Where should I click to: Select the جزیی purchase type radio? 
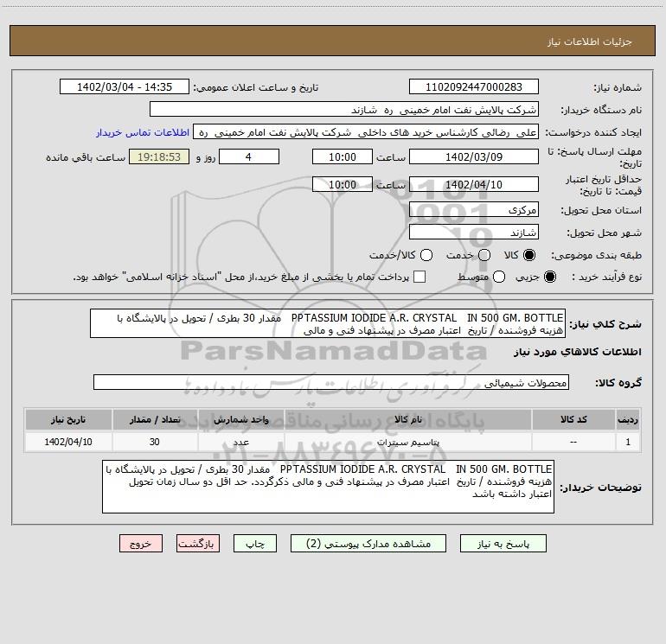point(549,277)
